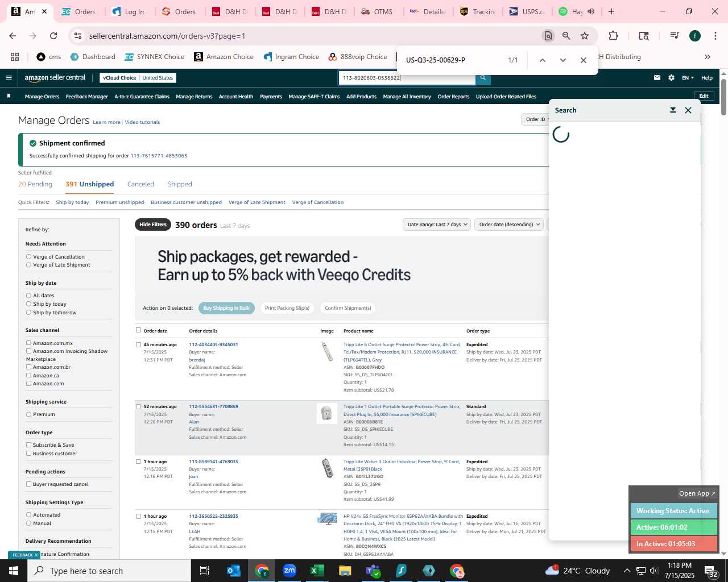Image resolution: width=728 pixels, height=582 pixels.
Task: Open the Chrome apps grid icon
Action: [x=15, y=57]
